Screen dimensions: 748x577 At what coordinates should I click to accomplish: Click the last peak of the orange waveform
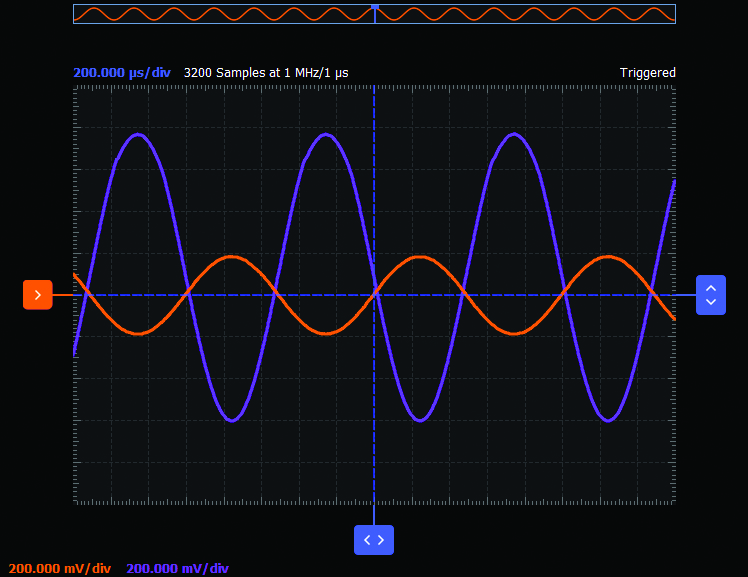click(x=608, y=257)
